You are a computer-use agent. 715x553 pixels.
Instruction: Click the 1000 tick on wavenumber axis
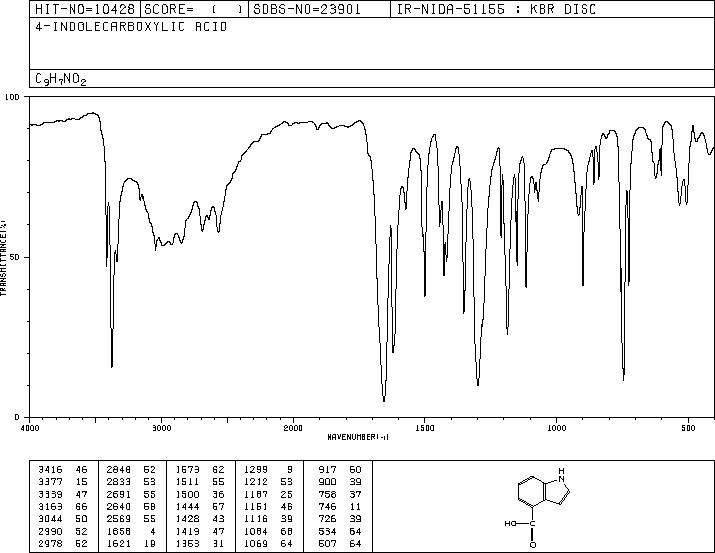pos(556,428)
